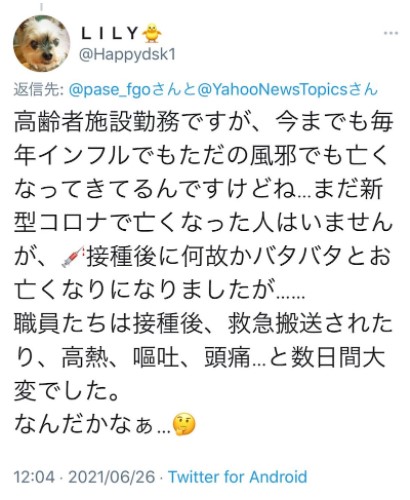Open the @pase_fgo reply mention
This screenshot has height=500, width=410.
coord(111,90)
